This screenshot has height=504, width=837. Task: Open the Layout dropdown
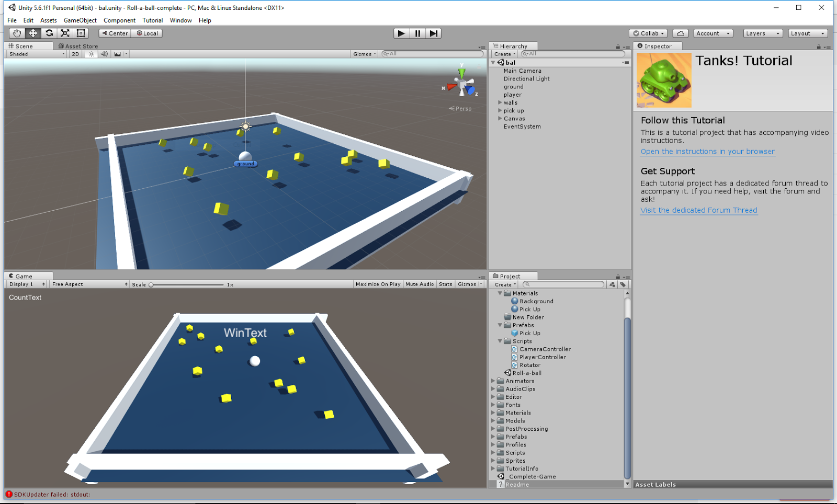click(808, 33)
